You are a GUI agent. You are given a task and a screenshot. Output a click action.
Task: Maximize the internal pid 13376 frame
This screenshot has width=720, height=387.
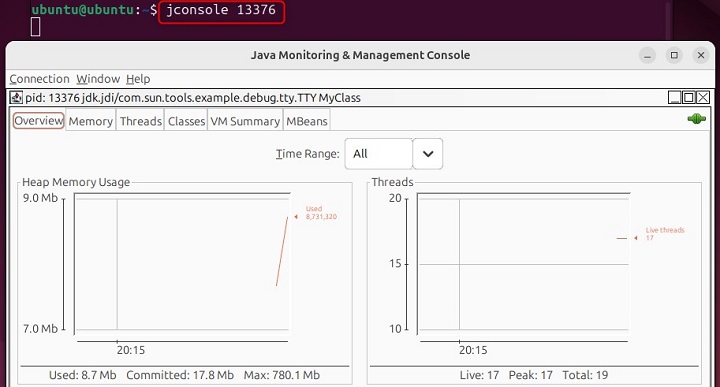pos(689,97)
